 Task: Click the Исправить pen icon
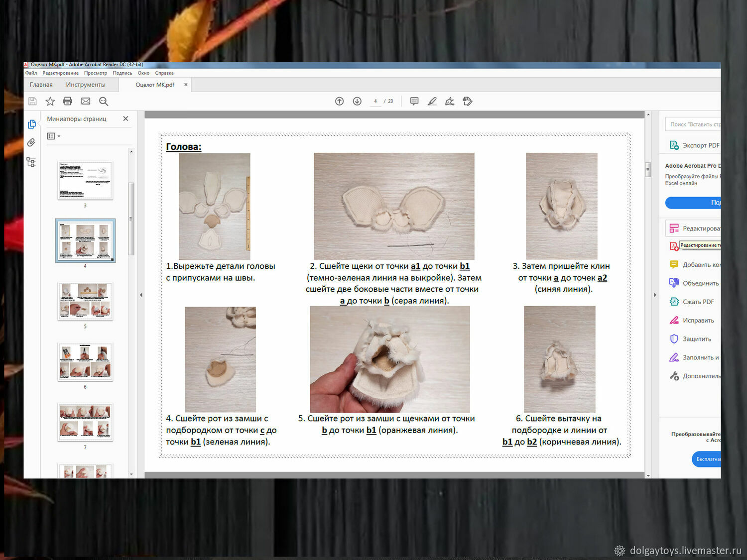674,321
